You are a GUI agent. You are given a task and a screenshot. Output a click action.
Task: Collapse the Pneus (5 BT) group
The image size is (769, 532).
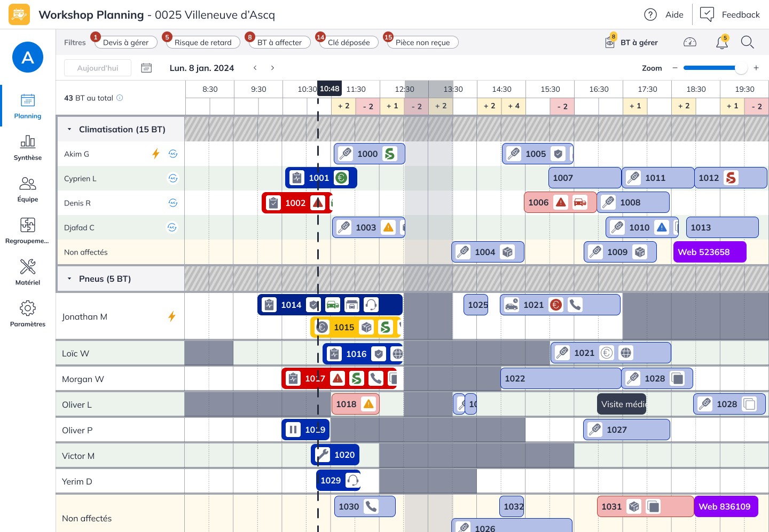tap(69, 279)
